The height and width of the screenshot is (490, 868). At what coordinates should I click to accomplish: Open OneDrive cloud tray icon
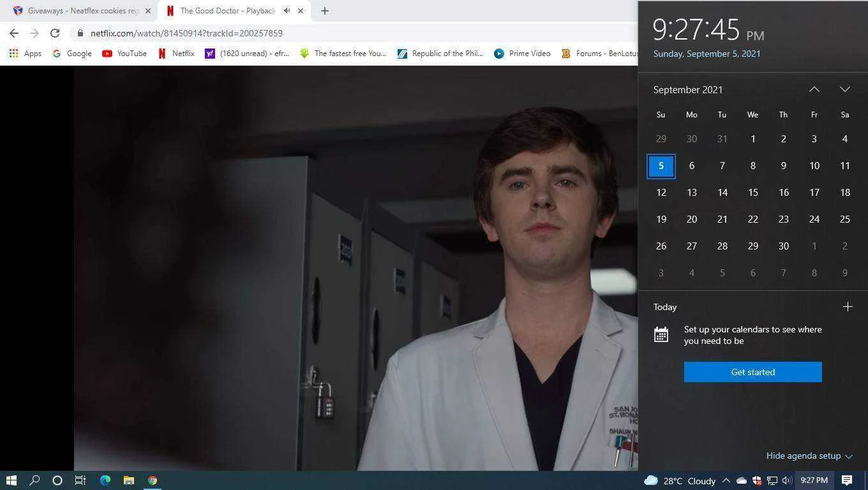point(741,480)
